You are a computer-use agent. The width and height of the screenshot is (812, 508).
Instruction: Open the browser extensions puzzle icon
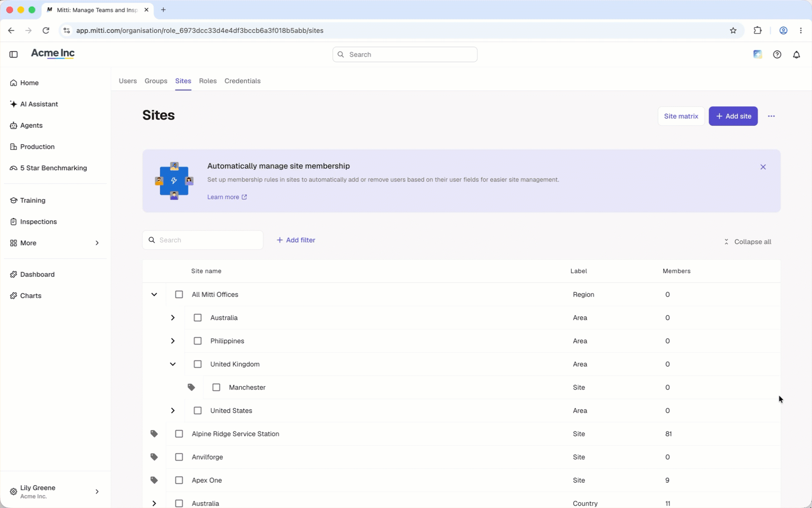point(758,30)
